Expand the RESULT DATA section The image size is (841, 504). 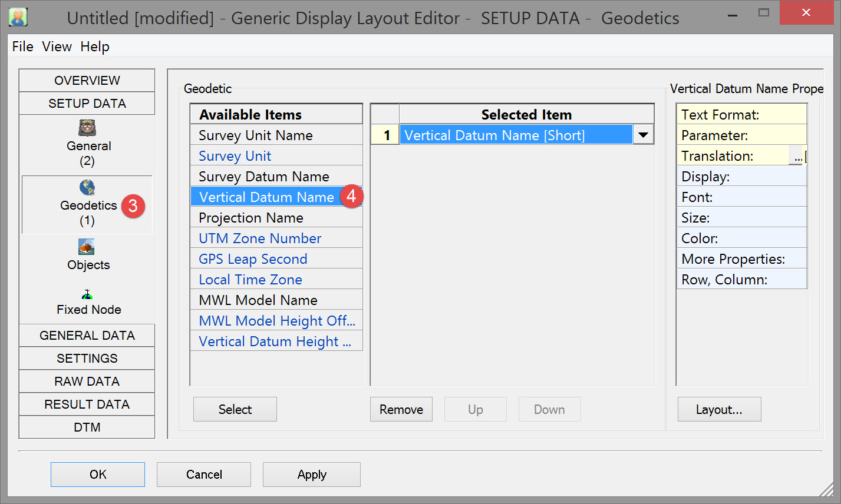click(87, 404)
